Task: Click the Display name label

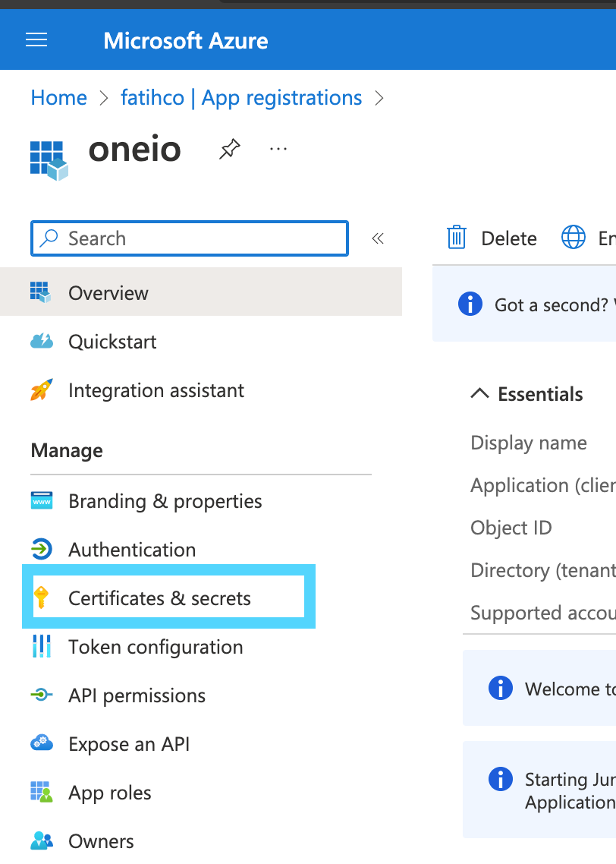Action: coord(529,443)
